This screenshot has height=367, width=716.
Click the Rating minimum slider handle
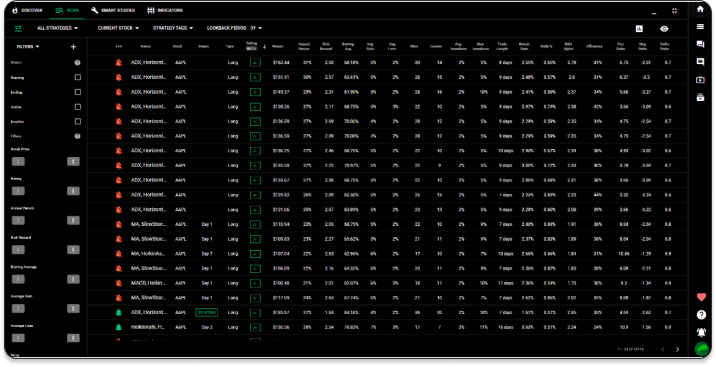click(18, 191)
